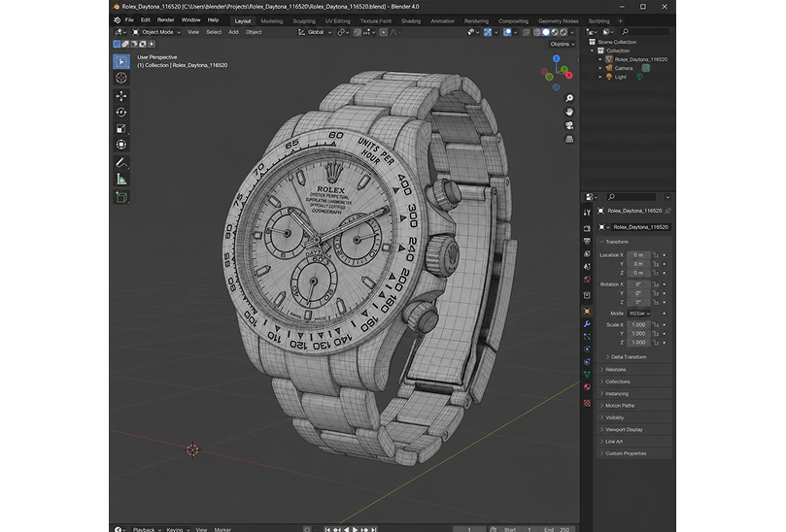
Task: Toggle lock on Location X
Action: [655, 255]
